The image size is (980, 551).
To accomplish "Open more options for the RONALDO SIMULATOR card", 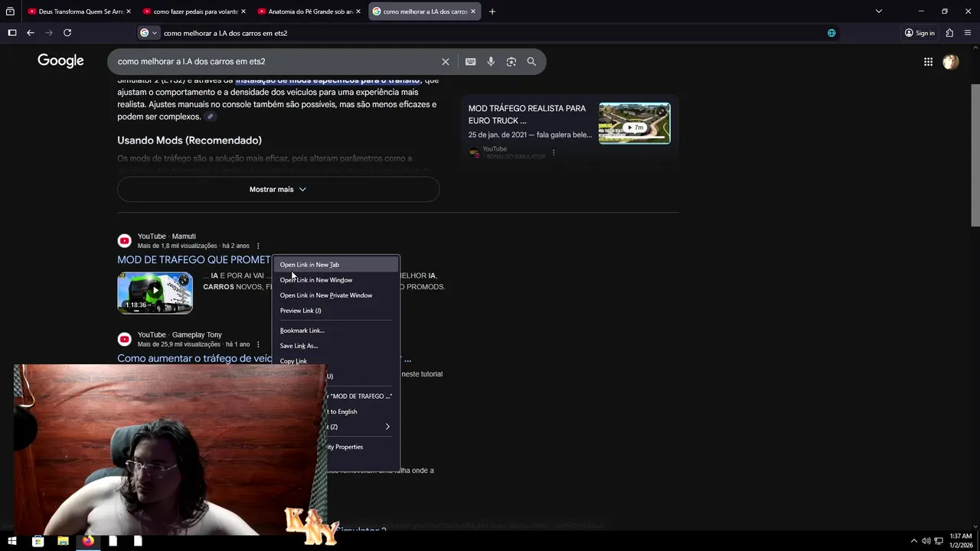I will (554, 152).
